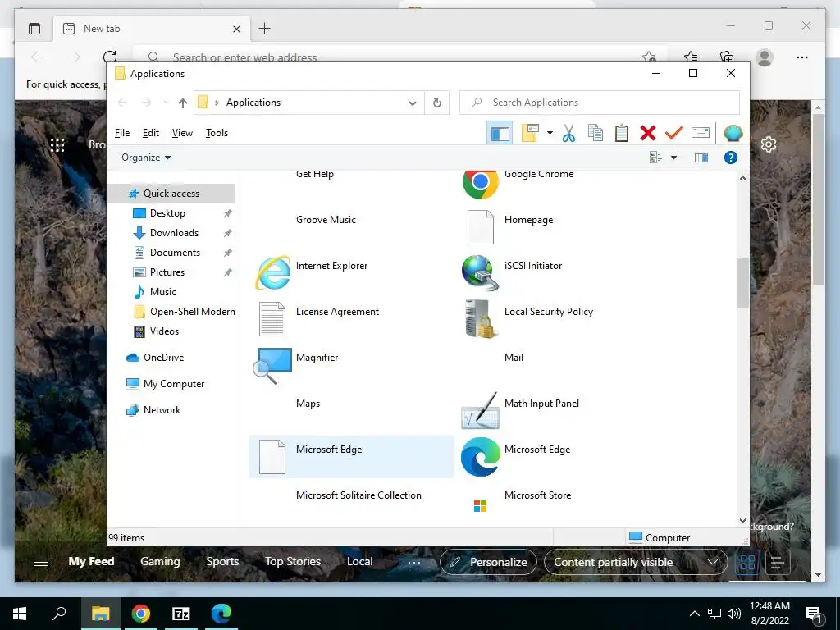The image size is (840, 630).
Task: Select Documents in navigation pane
Action: click(175, 253)
